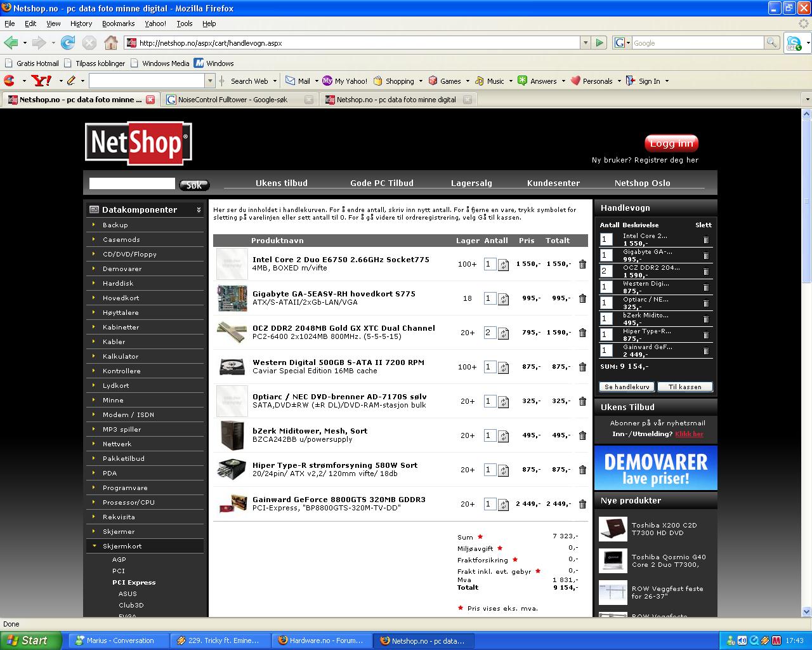The height and width of the screenshot is (650, 812).
Task: Open the Gratis Hotmail bookmark
Action: (32, 63)
